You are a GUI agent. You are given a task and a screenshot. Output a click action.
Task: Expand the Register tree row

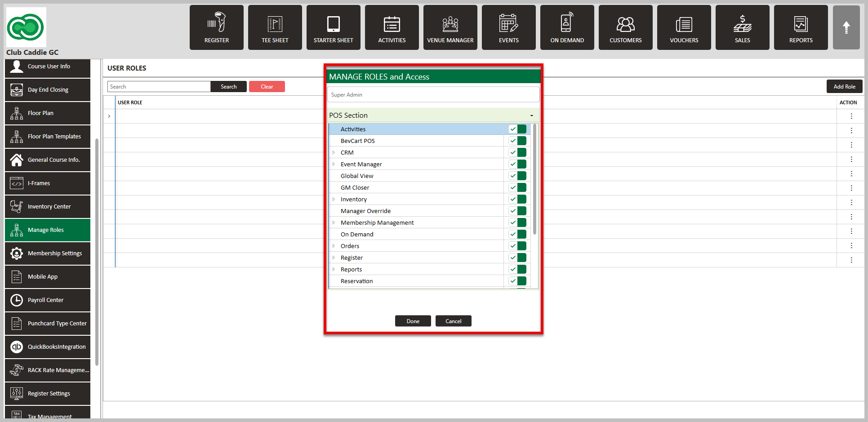pyautogui.click(x=334, y=258)
